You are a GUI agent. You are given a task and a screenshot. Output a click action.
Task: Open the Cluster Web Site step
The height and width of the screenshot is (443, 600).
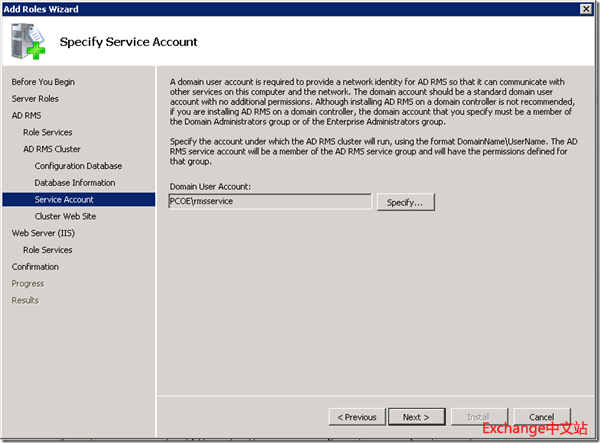click(66, 216)
